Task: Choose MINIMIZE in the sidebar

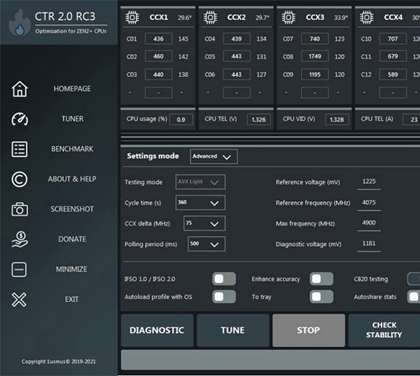Action: pyautogui.click(x=71, y=269)
